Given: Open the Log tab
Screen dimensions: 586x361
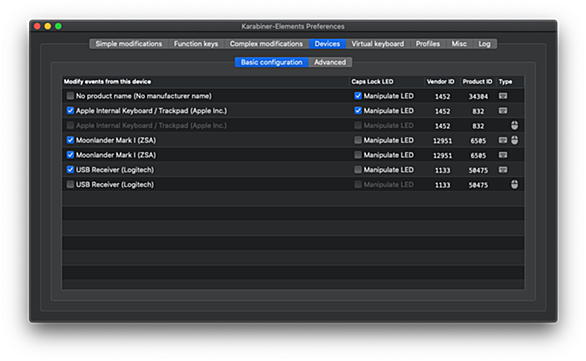Looking at the screenshot, I should (484, 44).
